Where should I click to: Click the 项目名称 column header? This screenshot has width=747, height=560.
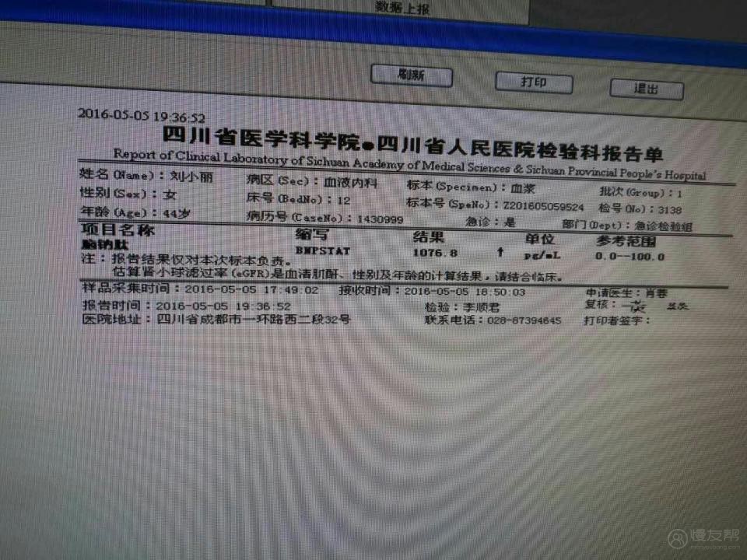[118, 229]
